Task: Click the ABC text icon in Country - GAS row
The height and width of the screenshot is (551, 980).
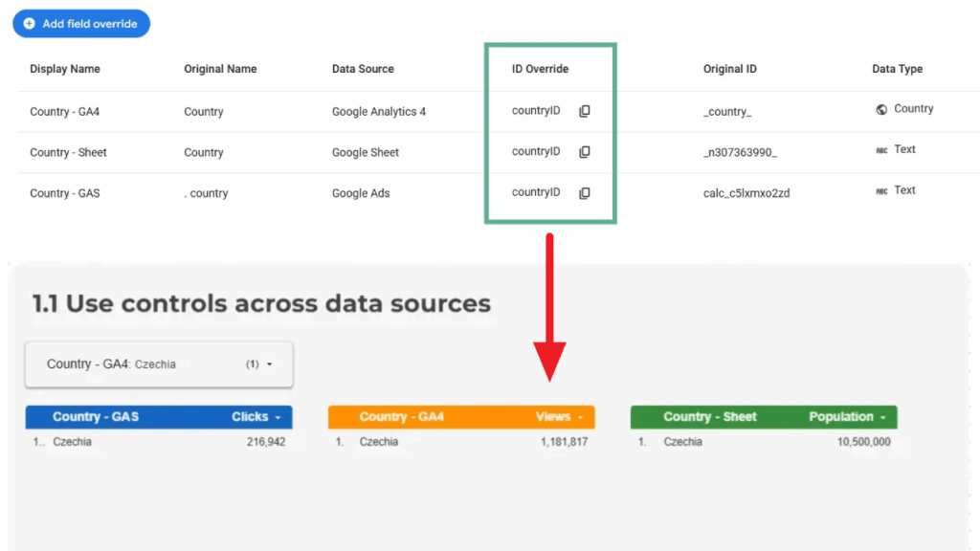Action: point(881,191)
